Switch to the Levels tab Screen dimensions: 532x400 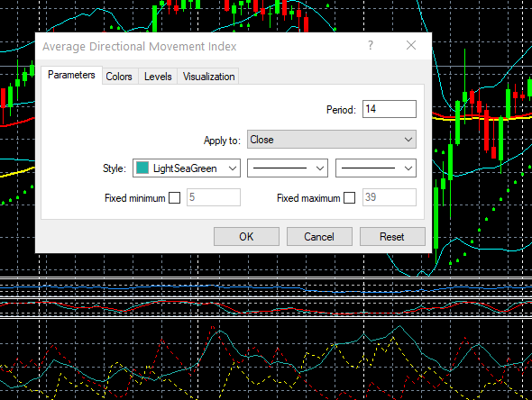(158, 77)
